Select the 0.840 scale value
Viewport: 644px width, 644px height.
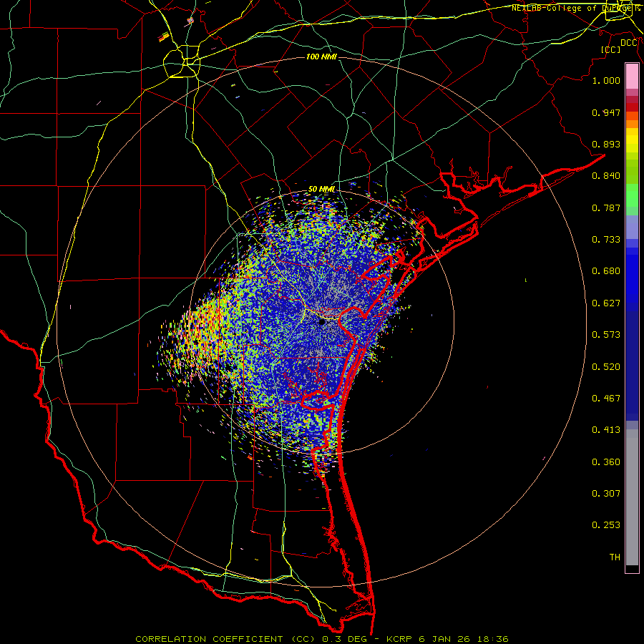point(606,176)
